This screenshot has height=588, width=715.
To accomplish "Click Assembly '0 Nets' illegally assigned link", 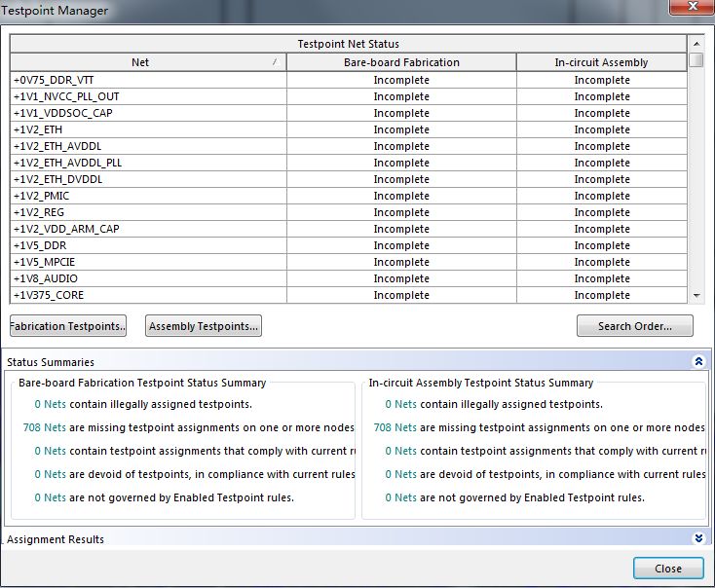I will (x=400, y=404).
